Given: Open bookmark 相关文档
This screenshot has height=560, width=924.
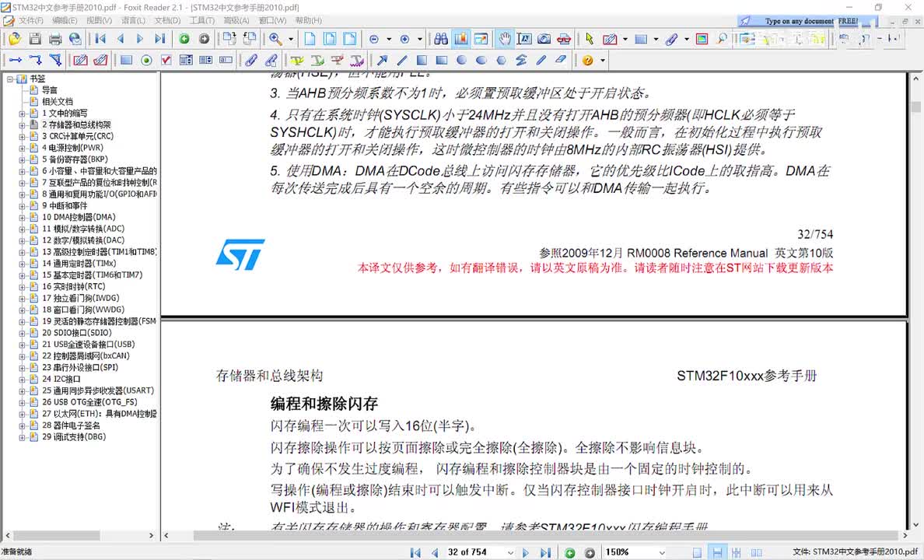Looking at the screenshot, I should click(x=57, y=102).
